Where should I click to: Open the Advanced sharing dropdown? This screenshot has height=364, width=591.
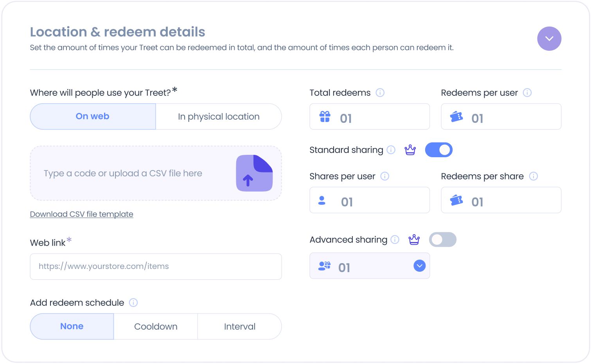click(420, 266)
